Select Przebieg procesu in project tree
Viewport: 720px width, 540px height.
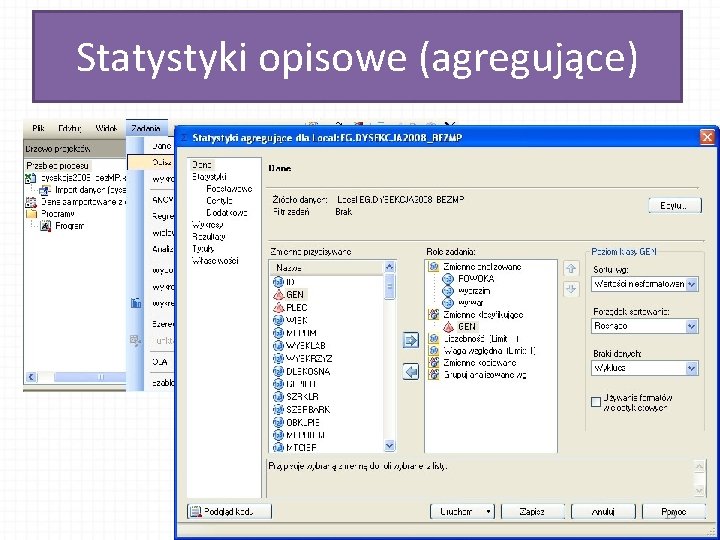click(58, 165)
